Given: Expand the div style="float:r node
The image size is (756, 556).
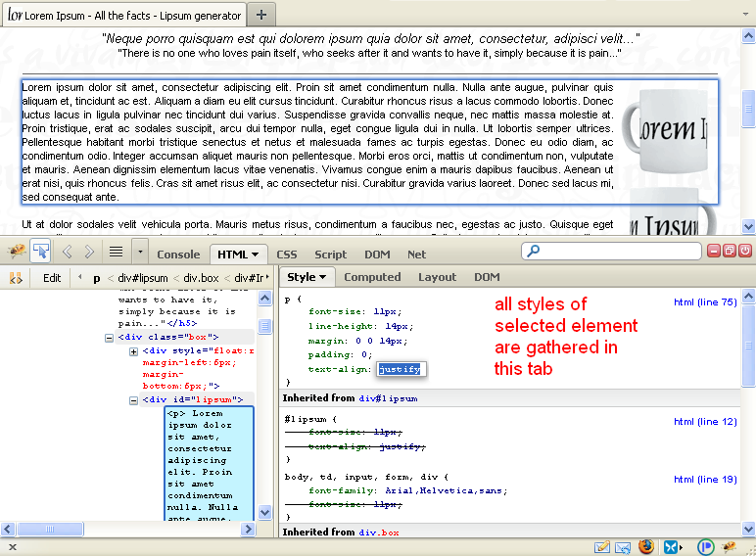Looking at the screenshot, I should point(133,351).
